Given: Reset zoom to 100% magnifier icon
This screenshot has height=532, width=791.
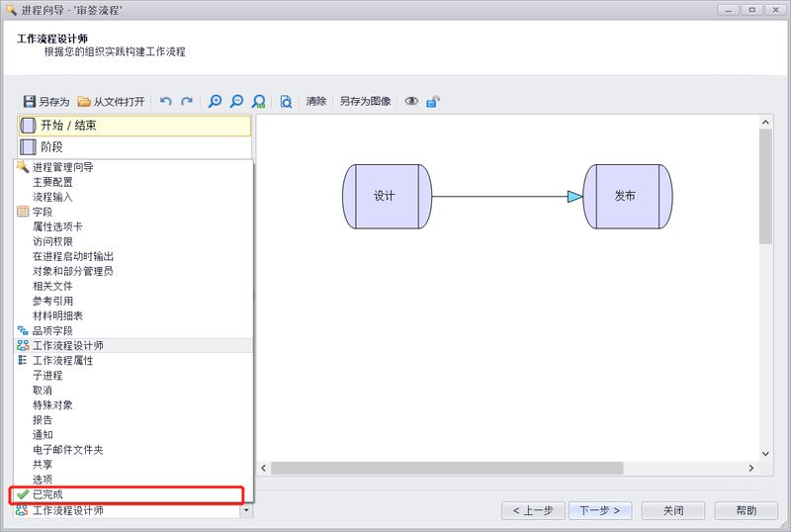Looking at the screenshot, I should point(258,101).
